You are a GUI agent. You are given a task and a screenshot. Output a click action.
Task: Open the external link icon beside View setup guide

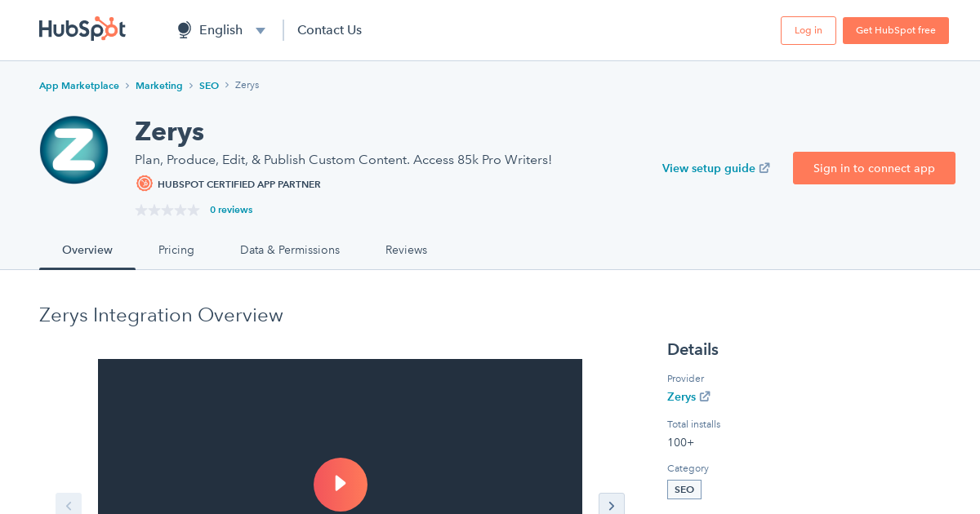pos(764,167)
